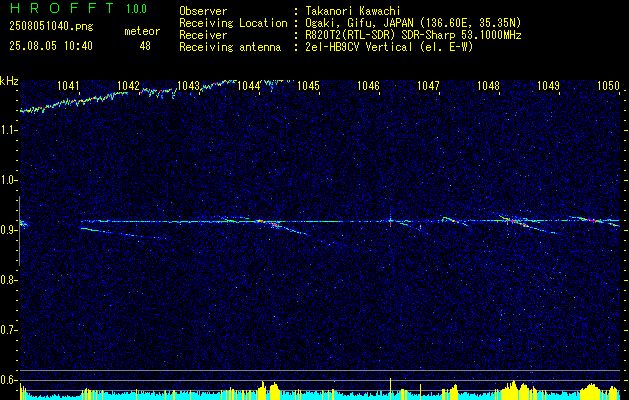This screenshot has height=400, width=629.
Task: Click the 1047 time axis label
Action: (428, 85)
